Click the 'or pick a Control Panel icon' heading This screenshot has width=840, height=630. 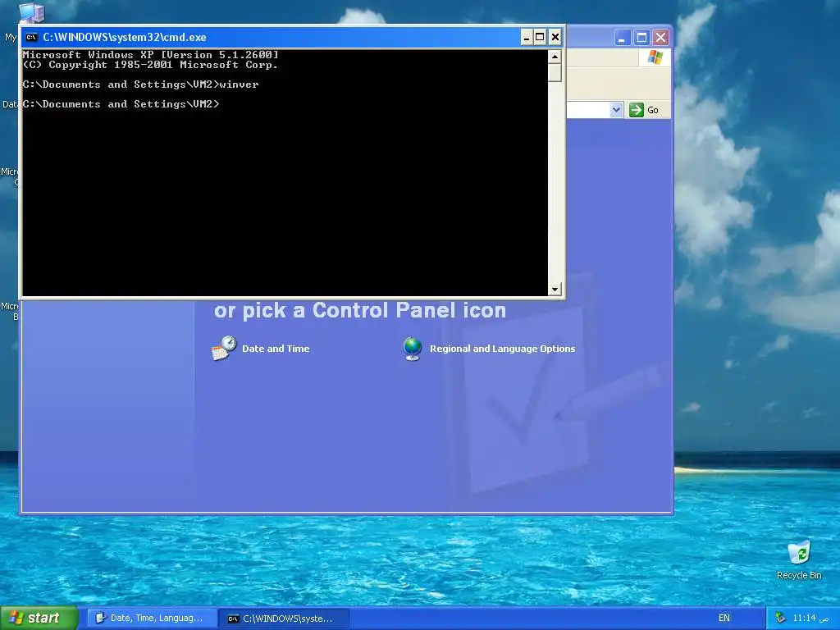point(360,311)
